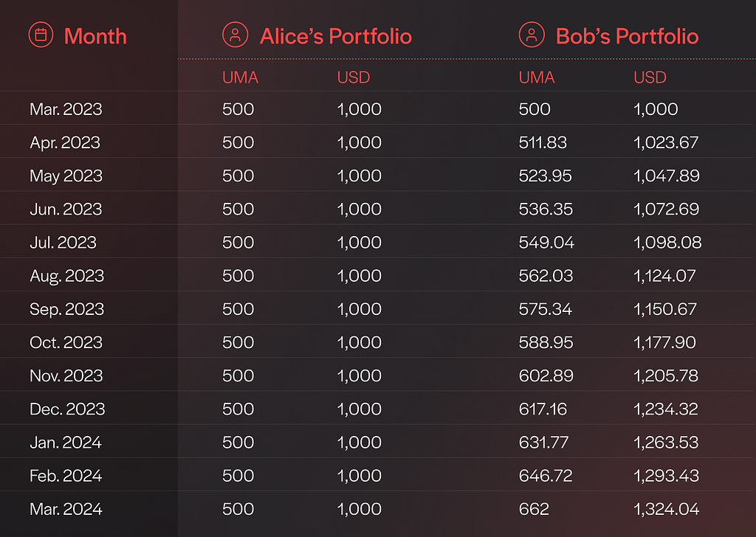The width and height of the screenshot is (756, 537).
Task: Select the Dec. 2023 row label
Action: 67,409
